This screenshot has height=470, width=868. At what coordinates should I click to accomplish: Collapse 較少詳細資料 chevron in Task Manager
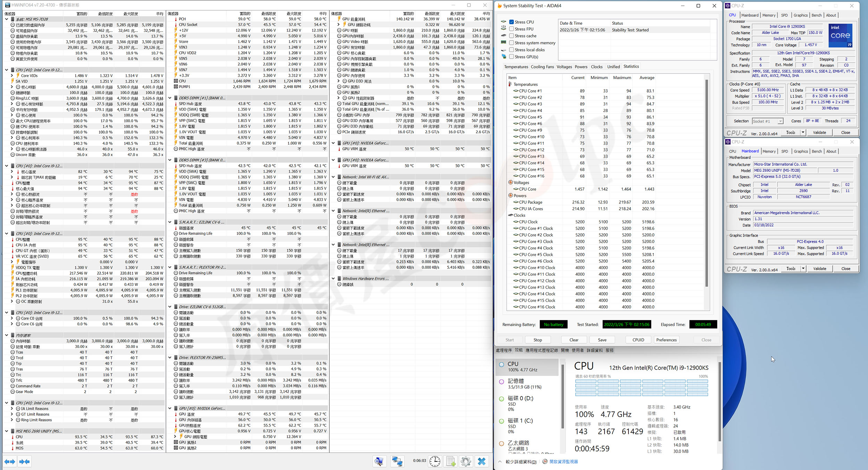coord(500,462)
